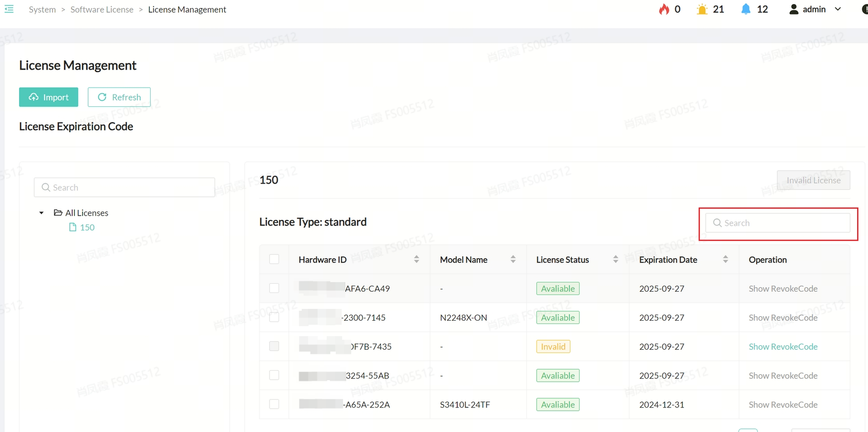Open the blue bell notifications icon
Image resolution: width=868 pixels, height=432 pixels.
[745, 9]
